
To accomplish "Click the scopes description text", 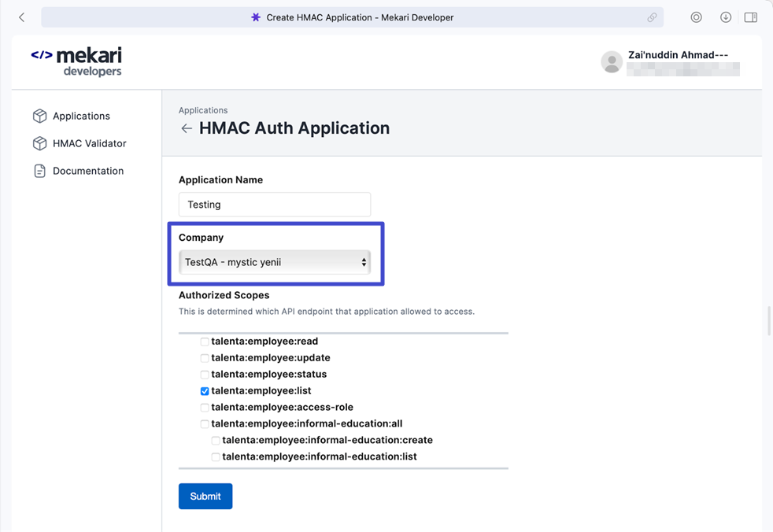I will pyautogui.click(x=327, y=312).
